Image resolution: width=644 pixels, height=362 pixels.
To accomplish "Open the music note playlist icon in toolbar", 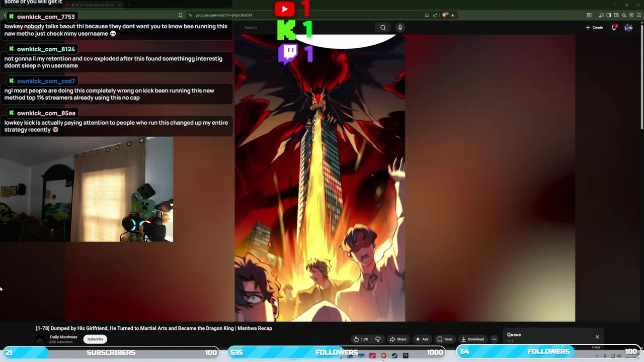I will (x=601, y=15).
